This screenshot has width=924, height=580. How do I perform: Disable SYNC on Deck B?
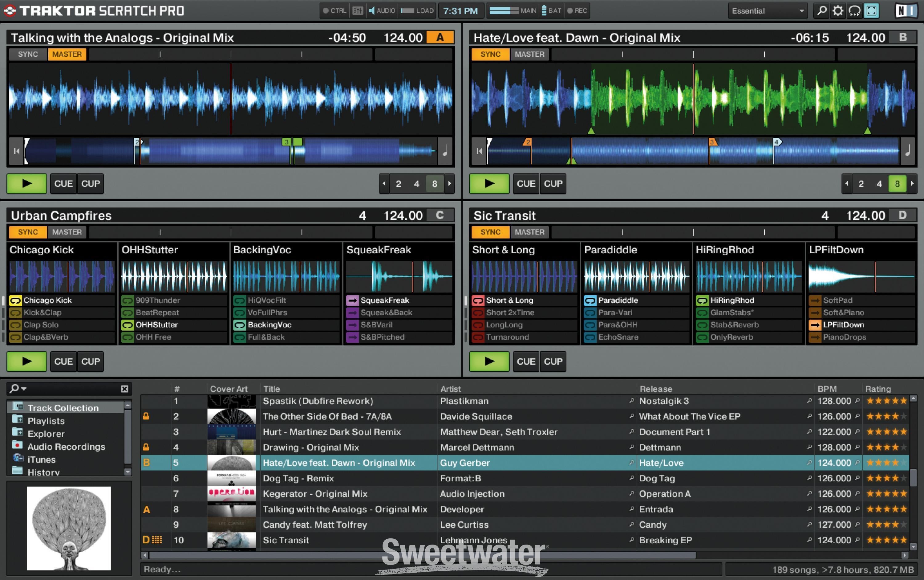(490, 54)
